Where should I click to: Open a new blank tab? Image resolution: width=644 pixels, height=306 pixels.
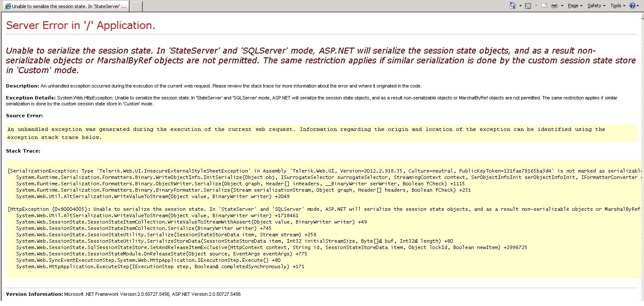(x=136, y=6)
